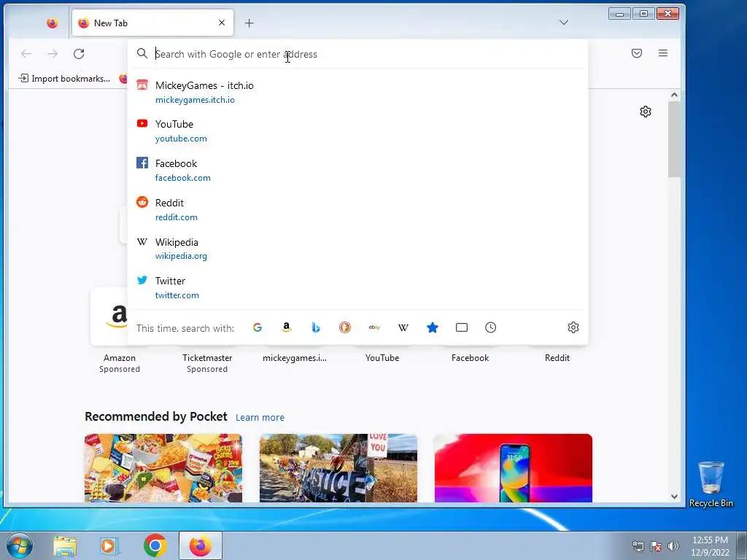
Task: Click the twitter.com URL text
Action: tap(177, 295)
